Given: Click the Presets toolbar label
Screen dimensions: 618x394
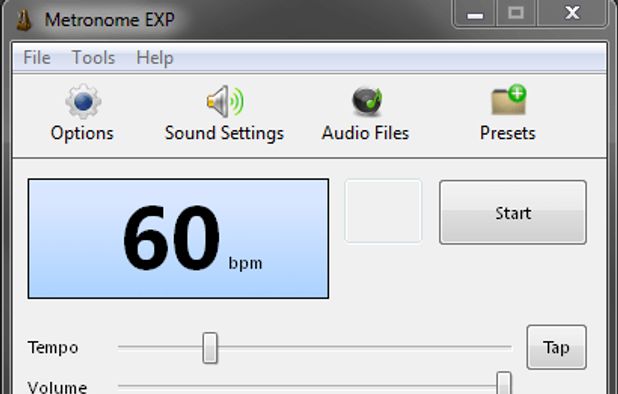Looking at the screenshot, I should tap(508, 133).
